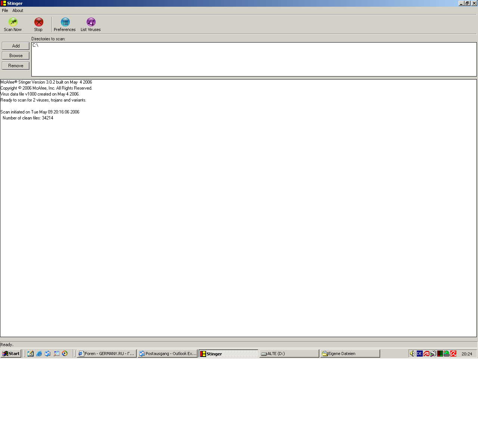Click the 'Number of clean files: 34214' line
Screen dimensions: 478x448
click(28, 118)
